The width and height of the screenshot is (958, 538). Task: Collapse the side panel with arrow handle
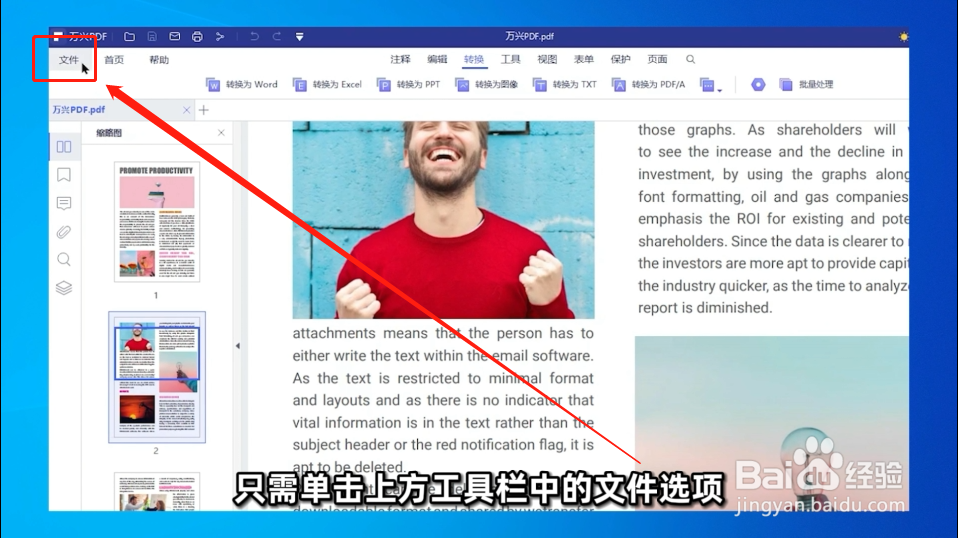tap(238, 346)
